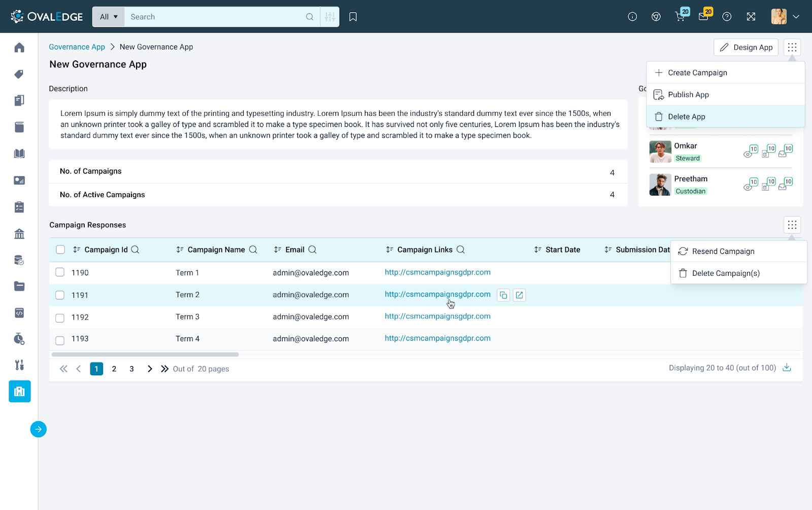Copy the Term 2 campaign link
Image resolution: width=812 pixels, height=510 pixels.
coord(503,295)
